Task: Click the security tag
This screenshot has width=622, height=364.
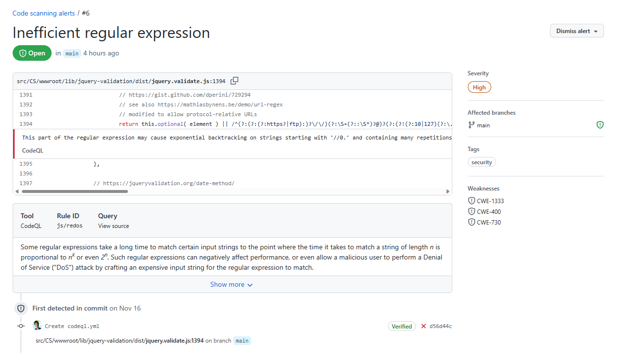Action: [x=481, y=161]
